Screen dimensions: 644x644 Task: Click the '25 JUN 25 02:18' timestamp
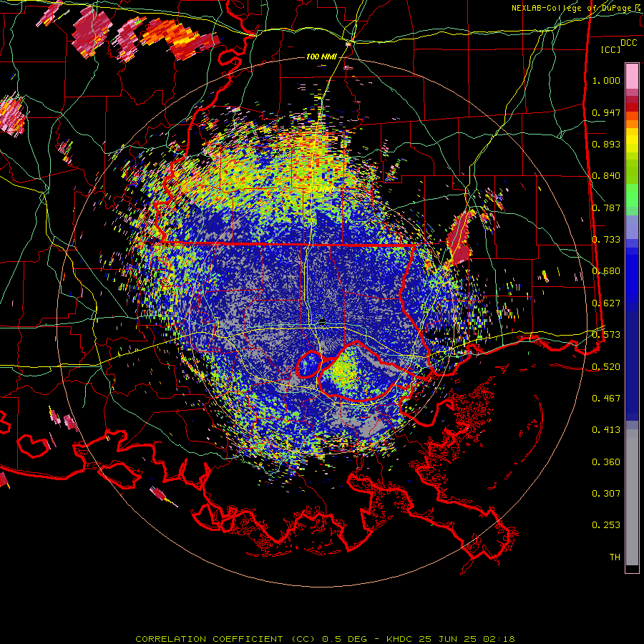click(x=467, y=639)
